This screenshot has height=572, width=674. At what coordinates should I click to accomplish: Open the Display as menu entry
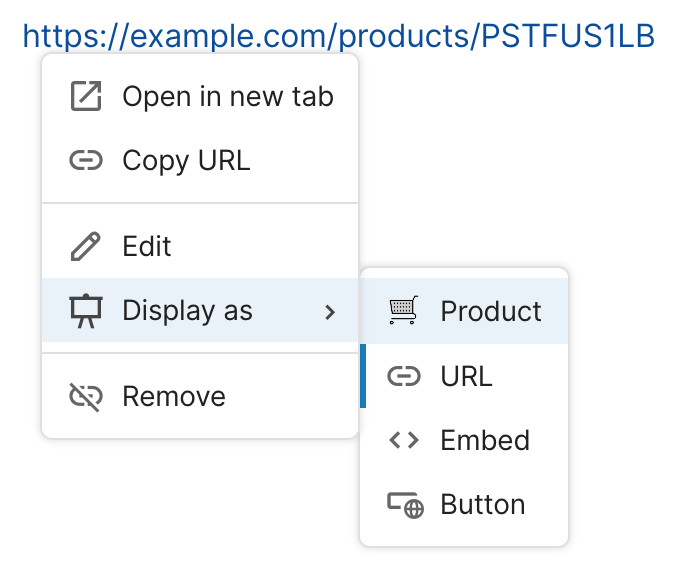click(x=187, y=311)
